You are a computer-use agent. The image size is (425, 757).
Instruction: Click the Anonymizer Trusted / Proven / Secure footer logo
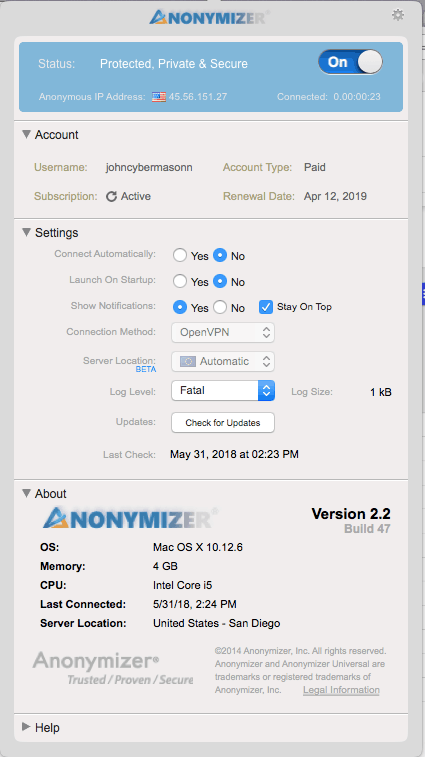point(113,668)
